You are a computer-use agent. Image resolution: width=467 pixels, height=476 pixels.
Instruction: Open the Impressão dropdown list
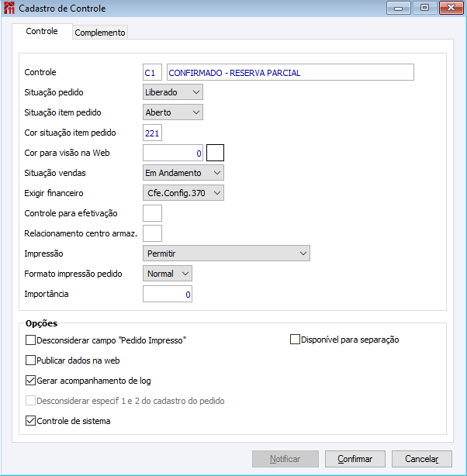point(227,254)
